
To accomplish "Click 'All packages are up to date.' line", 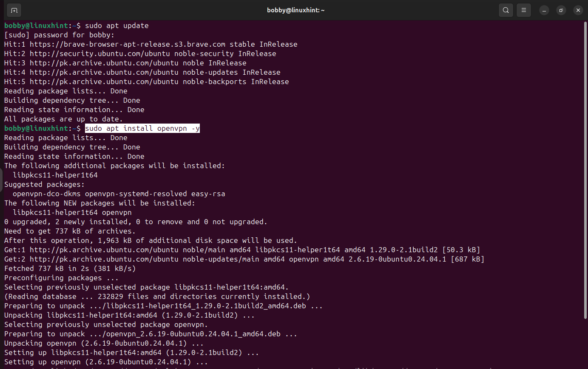I will click(63, 119).
